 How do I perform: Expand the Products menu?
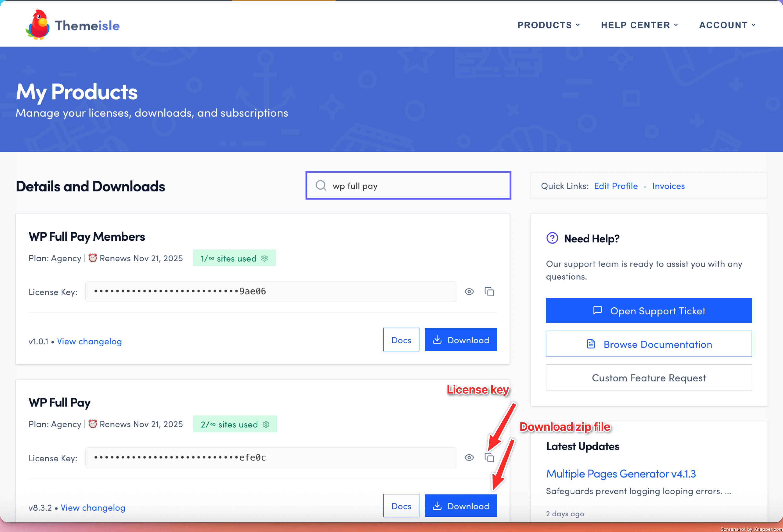(x=548, y=25)
